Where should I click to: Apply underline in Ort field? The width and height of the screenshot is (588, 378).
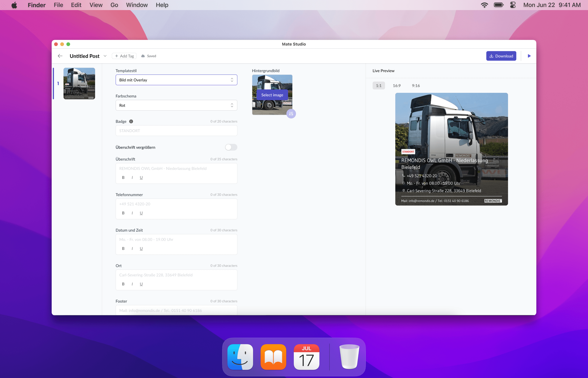click(x=141, y=284)
